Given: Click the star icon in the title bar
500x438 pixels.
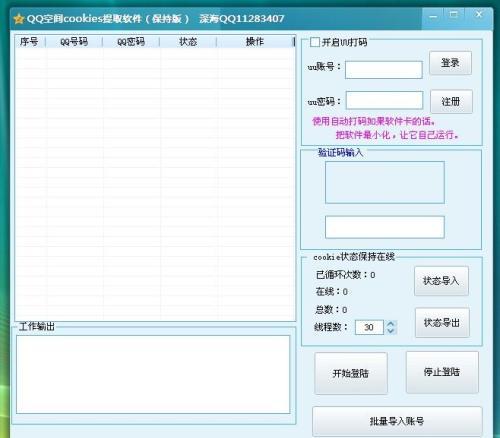Looking at the screenshot, I should [19, 19].
